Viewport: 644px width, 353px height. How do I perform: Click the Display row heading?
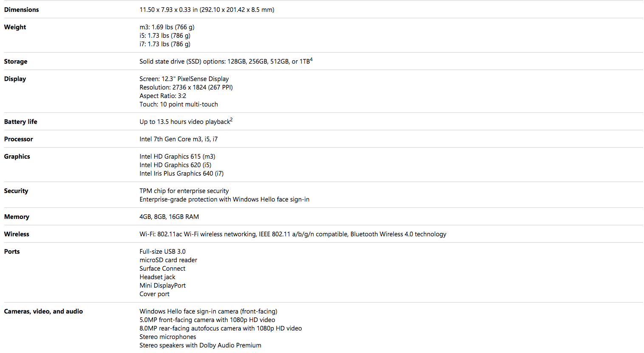[15, 79]
